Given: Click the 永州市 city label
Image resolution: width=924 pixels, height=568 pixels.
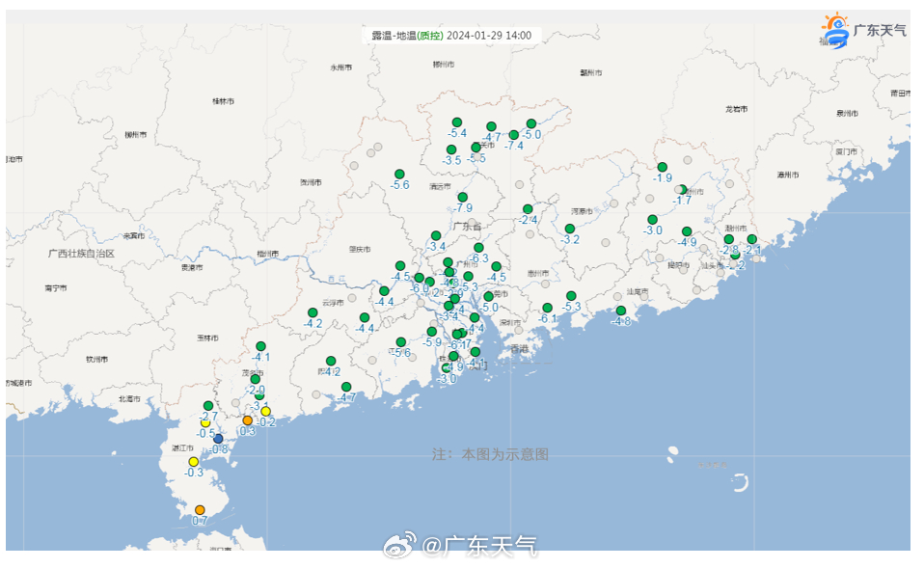Looking at the screenshot, I should (341, 68).
